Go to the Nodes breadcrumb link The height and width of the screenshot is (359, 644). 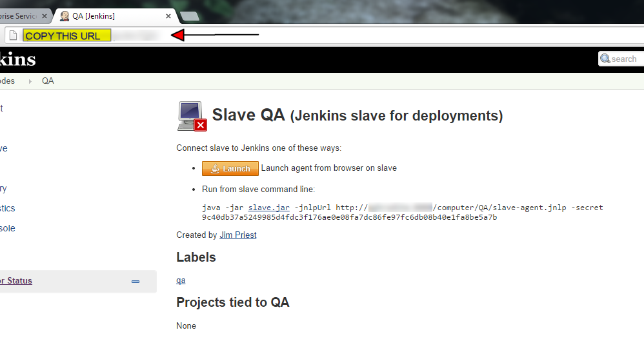[x=8, y=81]
